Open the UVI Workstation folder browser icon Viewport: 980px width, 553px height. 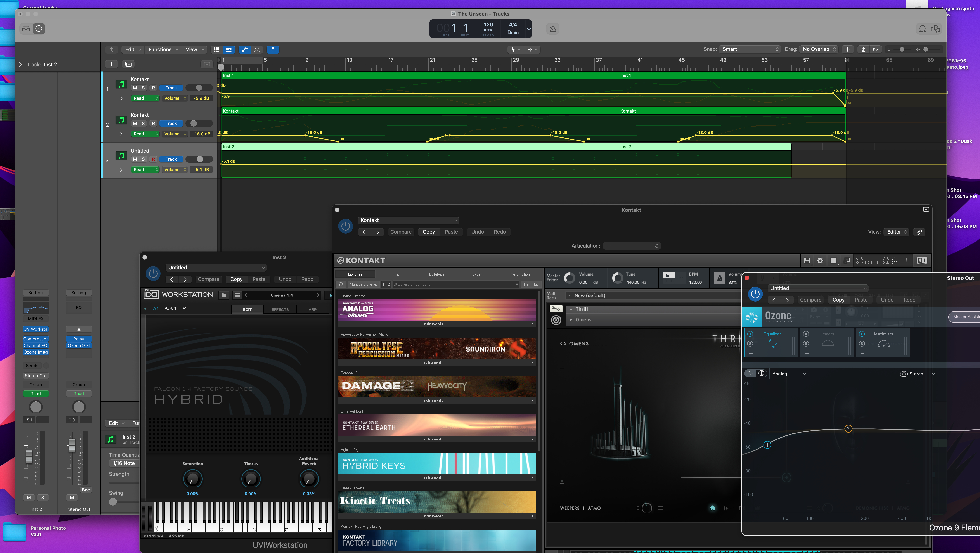(224, 295)
